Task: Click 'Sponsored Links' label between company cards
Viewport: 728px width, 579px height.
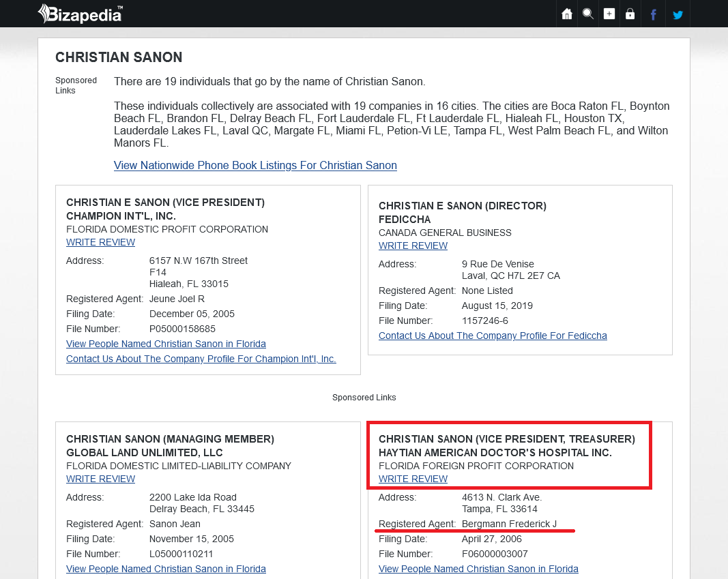Action: (364, 398)
